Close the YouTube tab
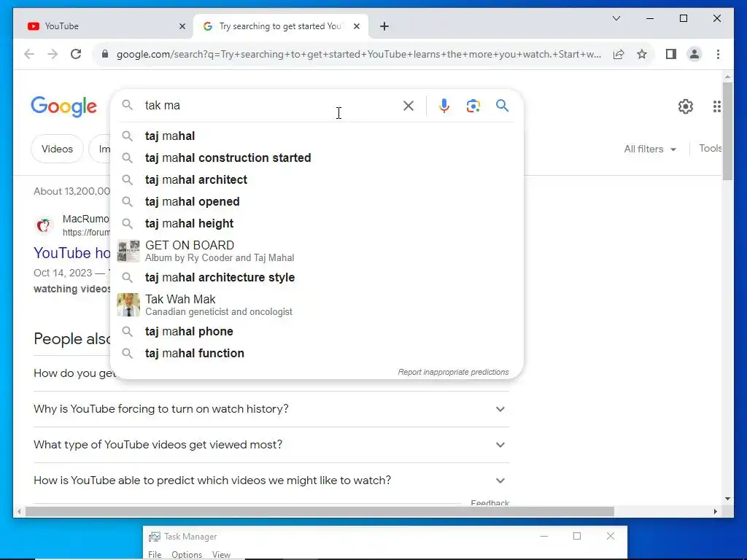Image resolution: width=747 pixels, height=560 pixels. [182, 26]
